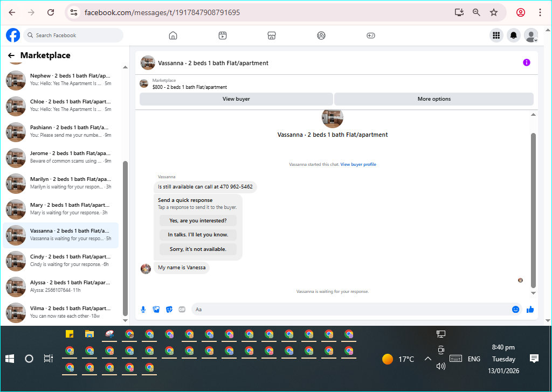Open the Marketplace storefront icon
This screenshot has height=392, width=552.
point(272,36)
